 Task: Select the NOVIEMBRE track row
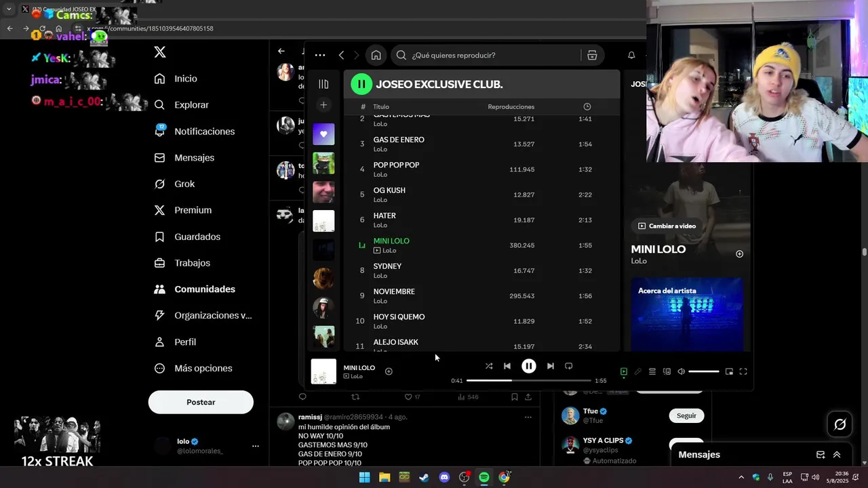pos(481,296)
